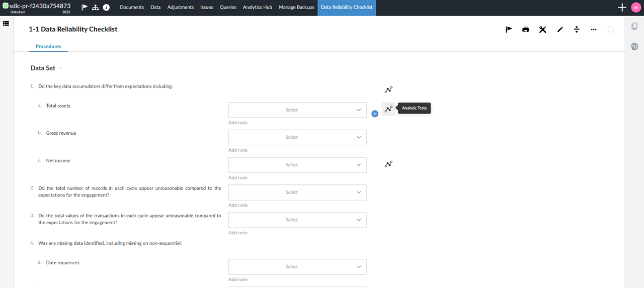Open the engagement info icon
Screen dimensions: 644x288
click(106, 8)
